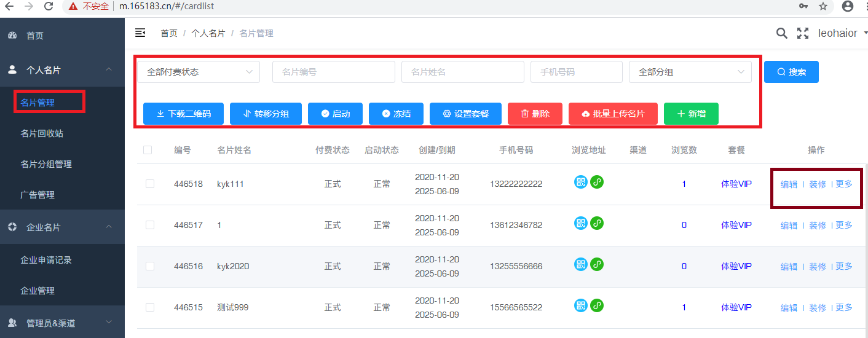Viewport: 868px width, 338px height.
Task: Open the 全部分组 group dropdown
Action: (x=690, y=72)
